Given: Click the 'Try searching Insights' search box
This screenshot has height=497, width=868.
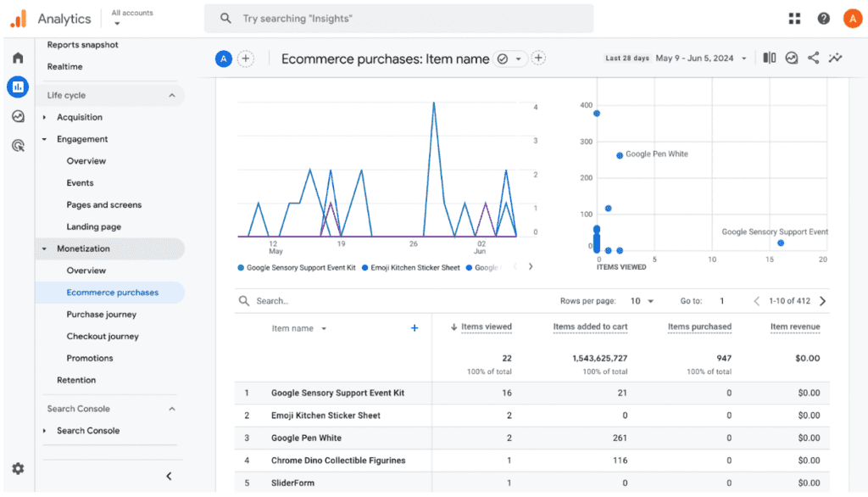Looking at the screenshot, I should [398, 19].
